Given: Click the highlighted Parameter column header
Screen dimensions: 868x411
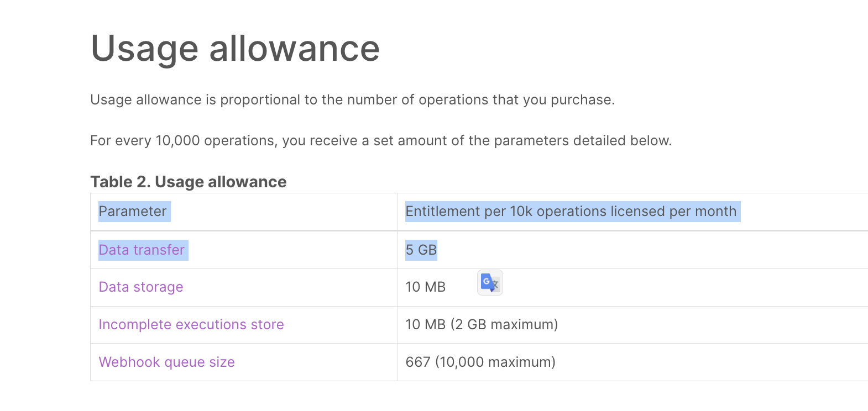Looking at the screenshot, I should point(133,212).
